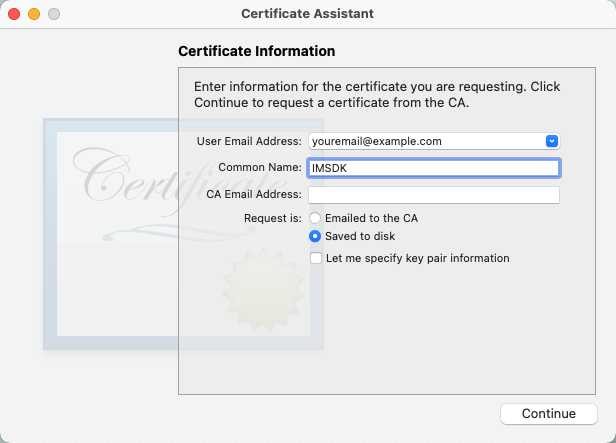Click the empty CA Email Address field
The width and height of the screenshot is (616, 443).
click(x=434, y=195)
